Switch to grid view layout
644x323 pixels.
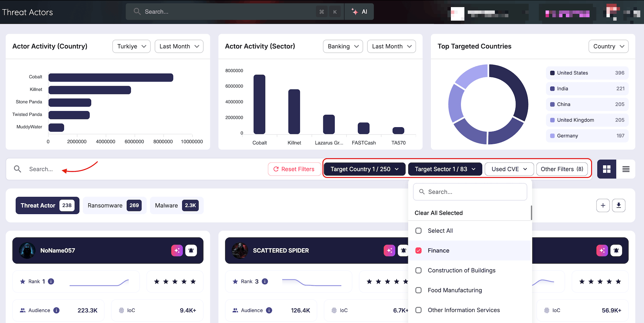click(606, 169)
